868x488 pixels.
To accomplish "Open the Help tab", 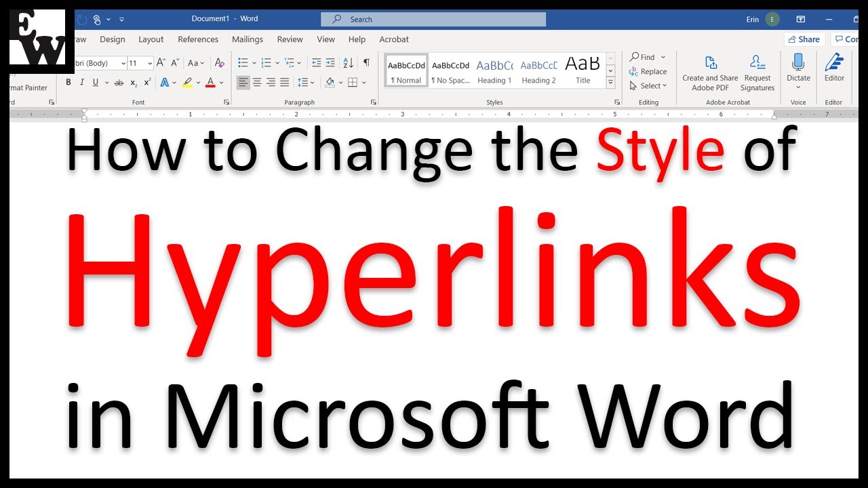I will click(x=357, y=39).
